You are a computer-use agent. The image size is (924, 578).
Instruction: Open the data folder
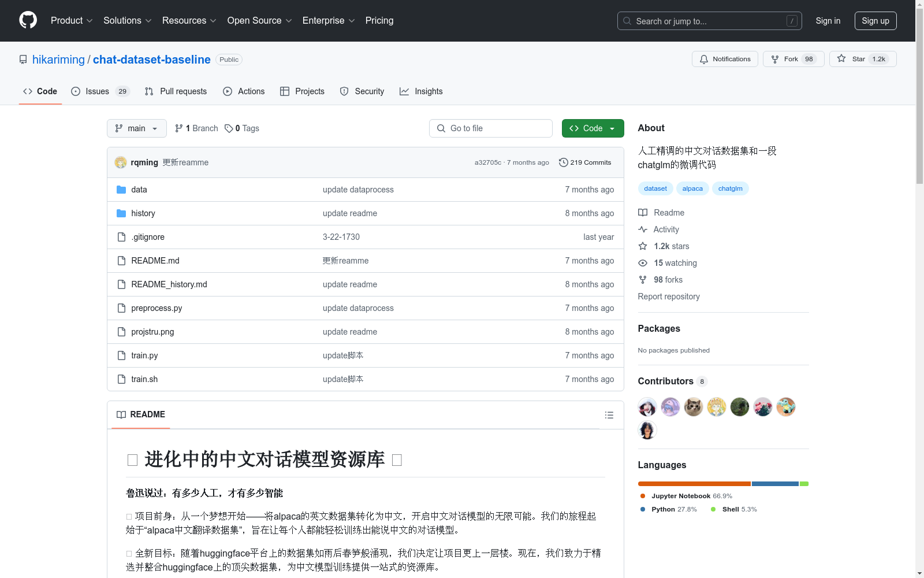pyautogui.click(x=139, y=190)
